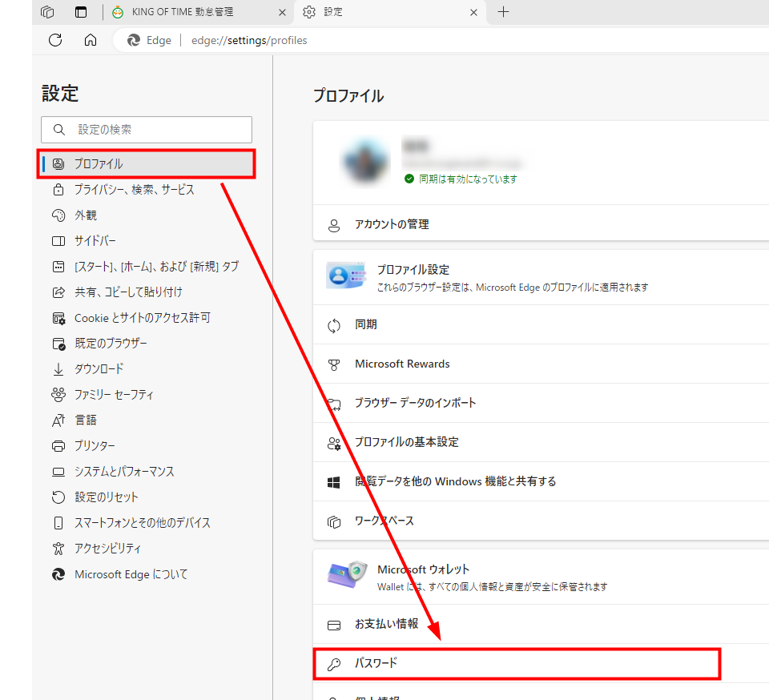Toggle the vertical tabs pane icon
The image size is (769, 700).
(81, 12)
